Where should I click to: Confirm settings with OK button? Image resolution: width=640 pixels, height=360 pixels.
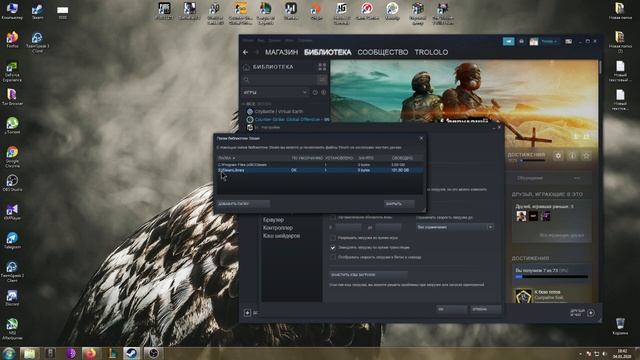point(452,309)
